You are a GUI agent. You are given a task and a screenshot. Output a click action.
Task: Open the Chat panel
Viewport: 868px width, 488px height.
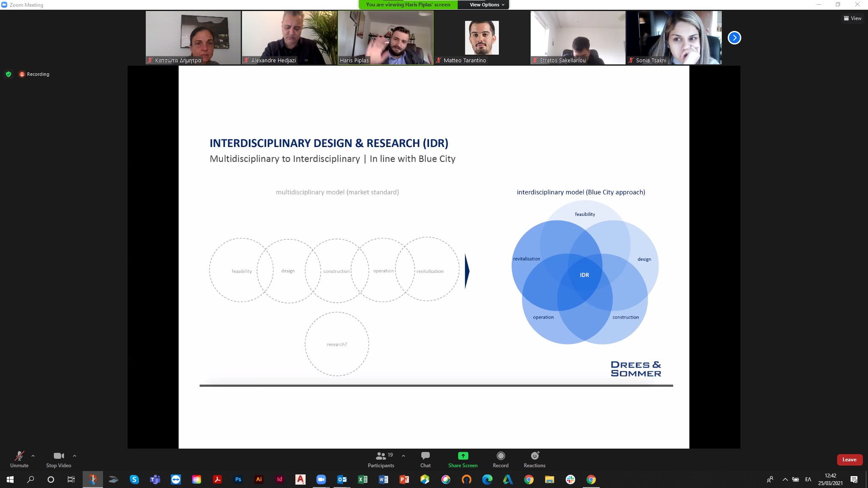(426, 460)
